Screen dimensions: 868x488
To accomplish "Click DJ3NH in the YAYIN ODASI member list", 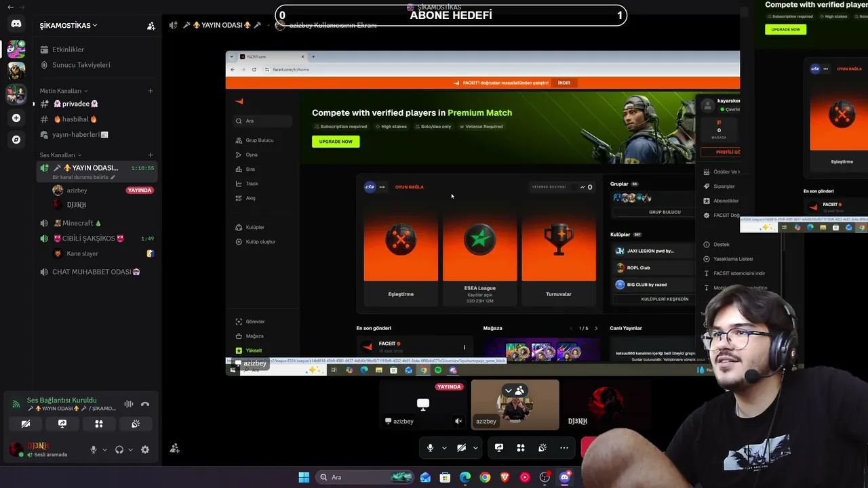I will tap(103, 205).
